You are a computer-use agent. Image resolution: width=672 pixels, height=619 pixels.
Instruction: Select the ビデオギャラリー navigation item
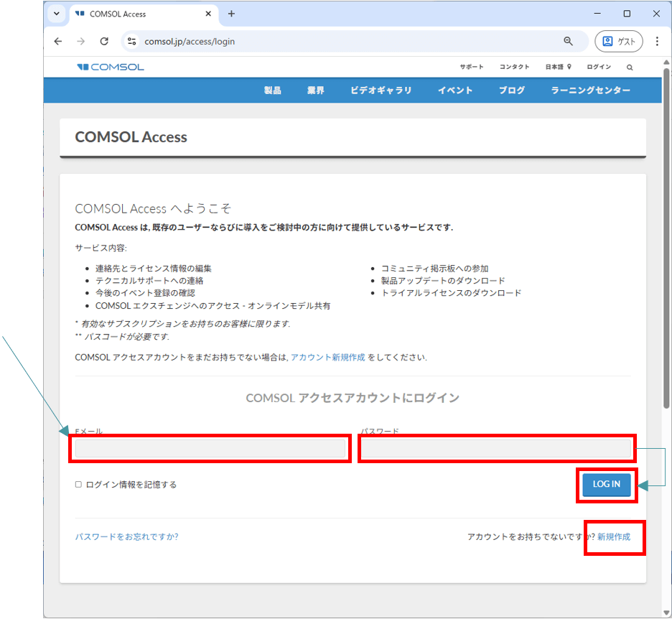(381, 90)
